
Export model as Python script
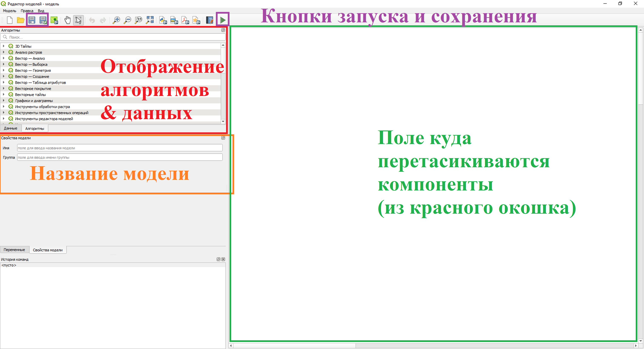click(x=163, y=20)
